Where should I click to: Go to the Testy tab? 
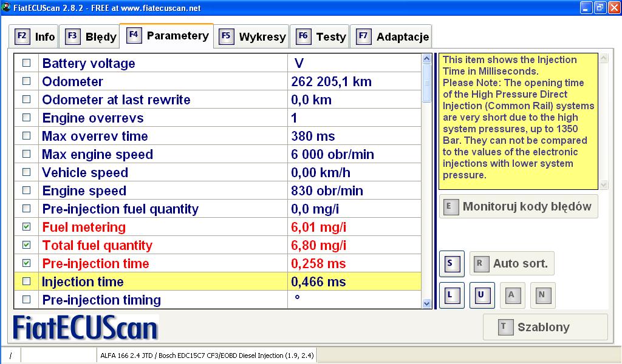(x=320, y=37)
